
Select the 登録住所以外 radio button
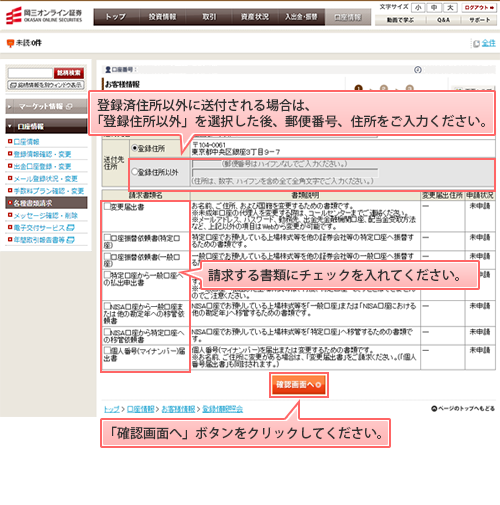pos(135,172)
